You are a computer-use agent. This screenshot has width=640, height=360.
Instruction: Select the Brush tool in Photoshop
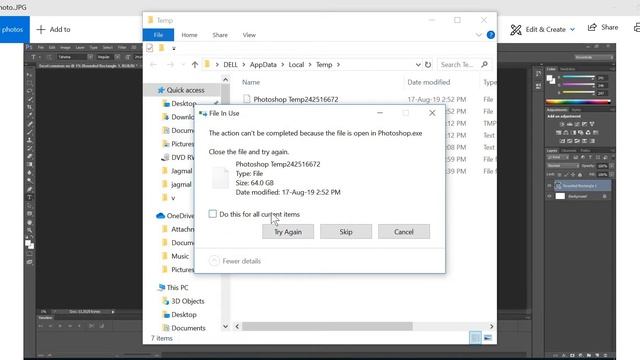[x=29, y=132]
